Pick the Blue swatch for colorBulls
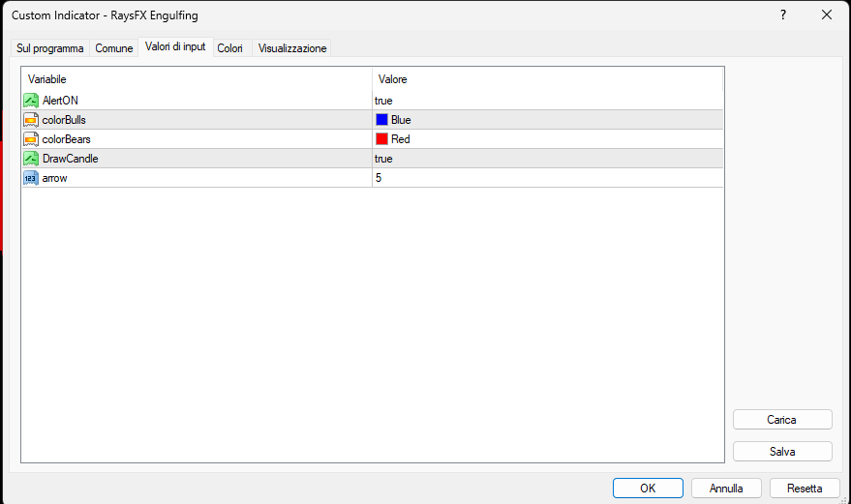This screenshot has width=851, height=504. (x=382, y=119)
